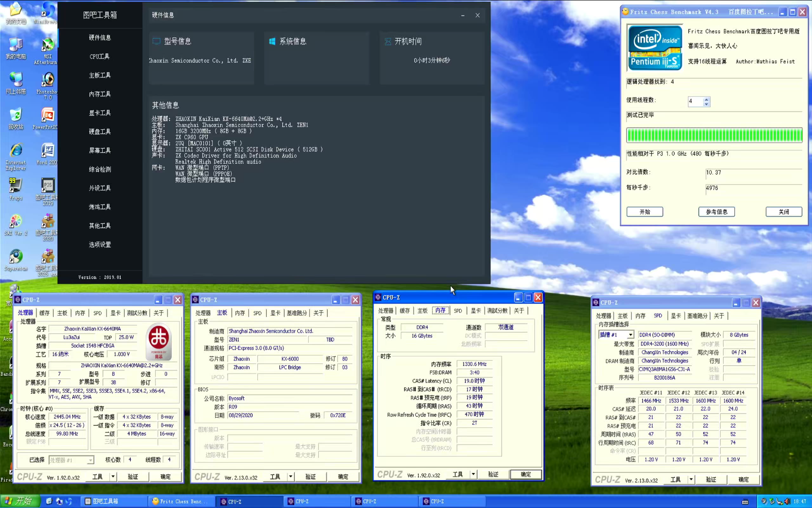Open the 我的文档 desktop icon
The height and width of the screenshot is (508, 812).
click(15, 12)
